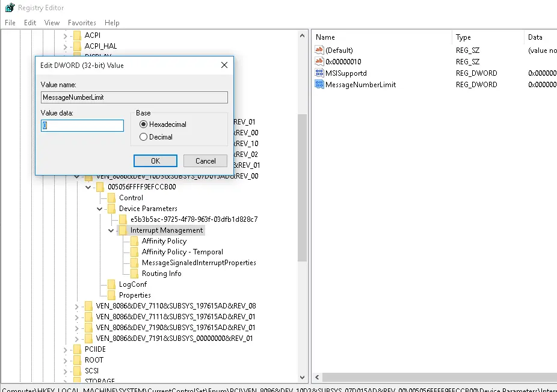Select the Routing Info folder icon

click(134, 274)
